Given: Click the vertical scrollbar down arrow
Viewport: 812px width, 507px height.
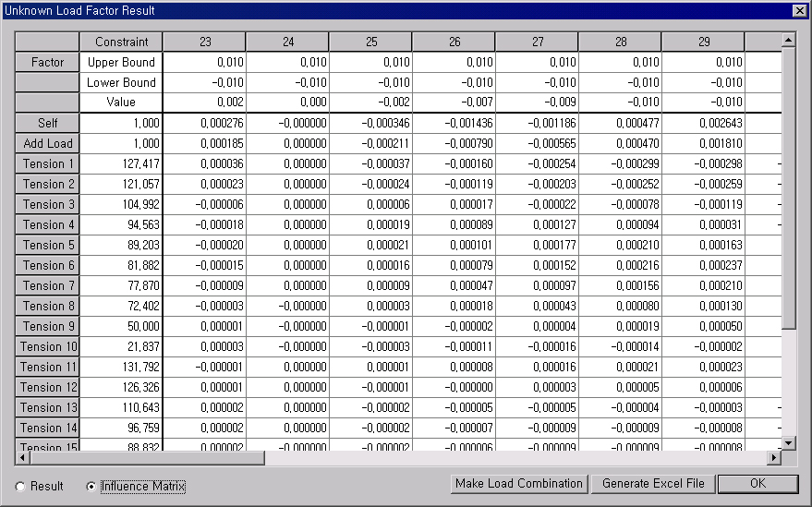Looking at the screenshot, I should click(788, 443).
